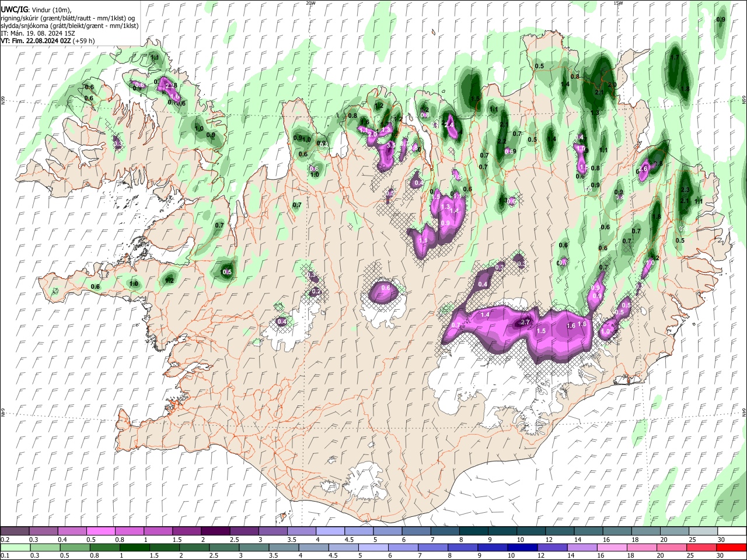The image size is (747, 560).
Task: Click the '2.3' rain value on the map
Action: [x=685, y=190]
